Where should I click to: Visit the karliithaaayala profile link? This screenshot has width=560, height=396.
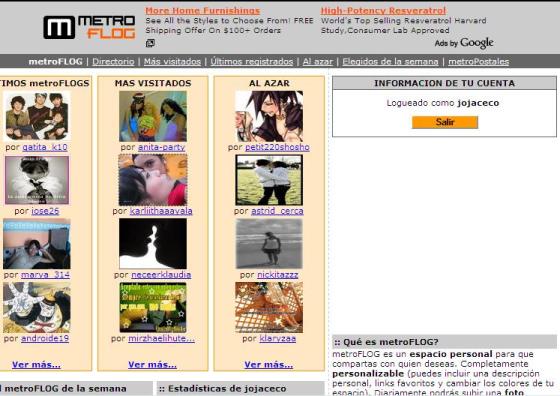coord(161,211)
